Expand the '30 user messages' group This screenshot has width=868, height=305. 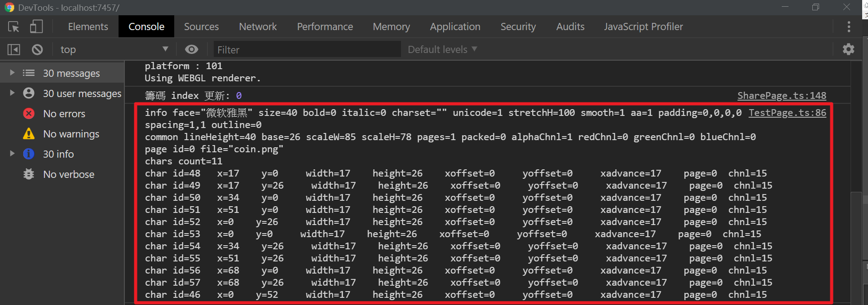click(12, 93)
